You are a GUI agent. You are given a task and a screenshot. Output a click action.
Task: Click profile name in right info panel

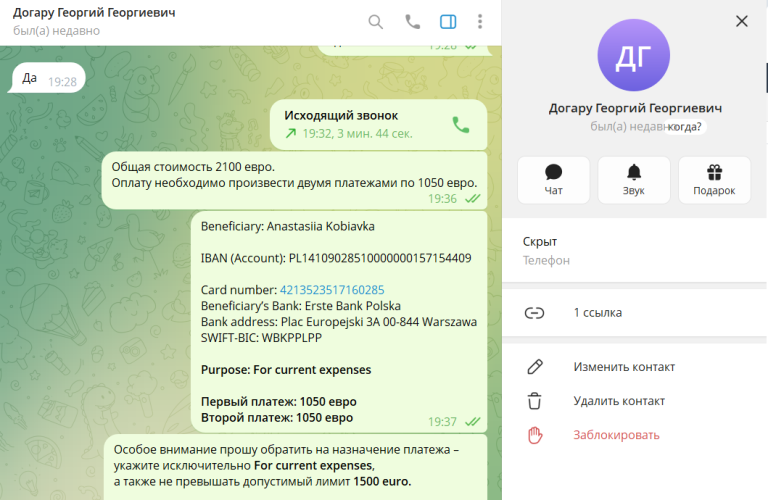[635, 108]
